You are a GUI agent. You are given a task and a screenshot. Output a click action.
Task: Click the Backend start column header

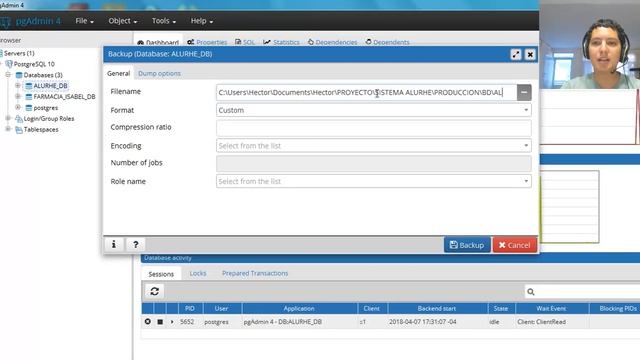pos(437,309)
